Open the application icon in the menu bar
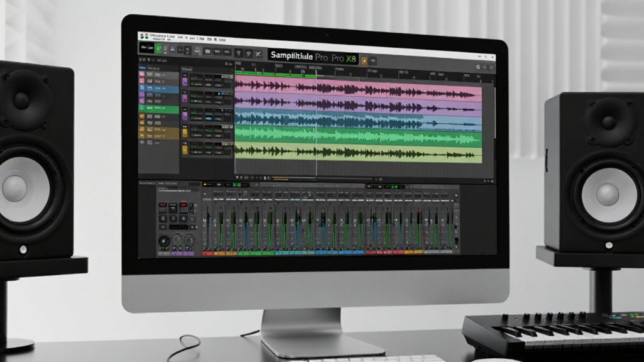644x362 pixels. pyautogui.click(x=145, y=36)
